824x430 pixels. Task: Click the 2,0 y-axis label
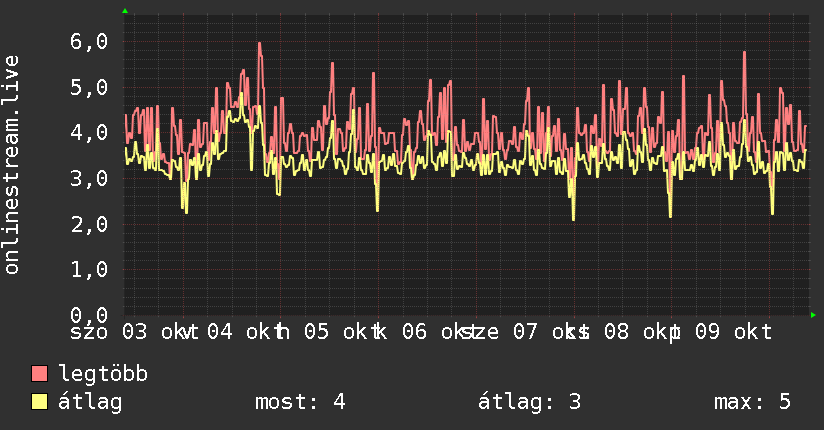pos(89,224)
